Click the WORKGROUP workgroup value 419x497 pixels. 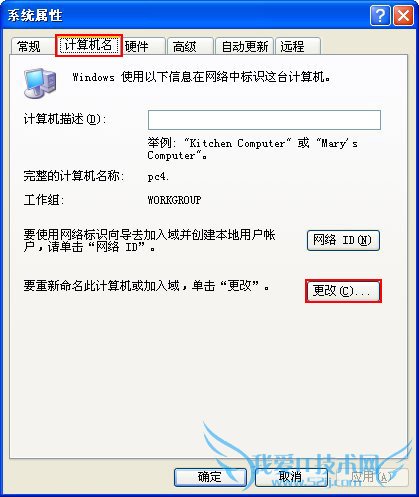[x=174, y=200]
